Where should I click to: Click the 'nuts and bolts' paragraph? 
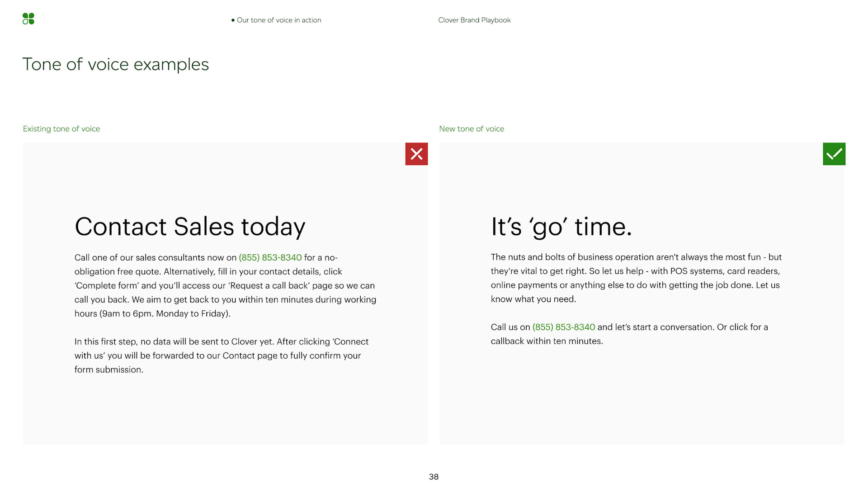click(x=636, y=278)
